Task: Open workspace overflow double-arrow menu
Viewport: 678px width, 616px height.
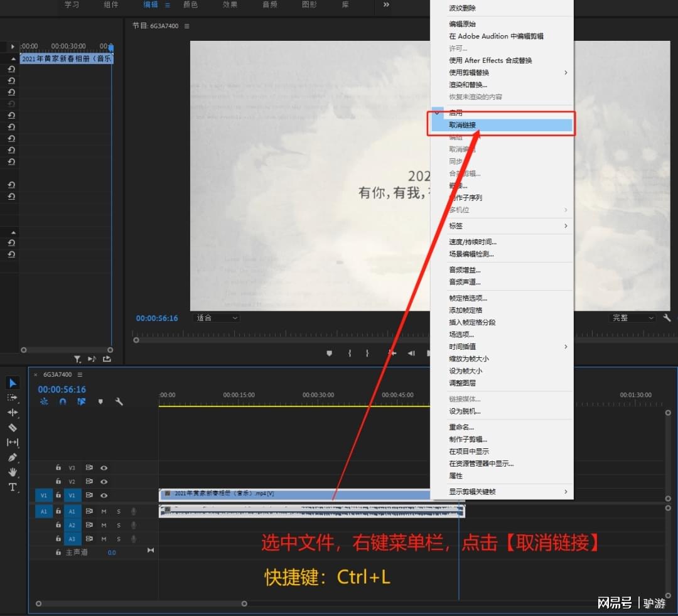Action: (x=386, y=4)
